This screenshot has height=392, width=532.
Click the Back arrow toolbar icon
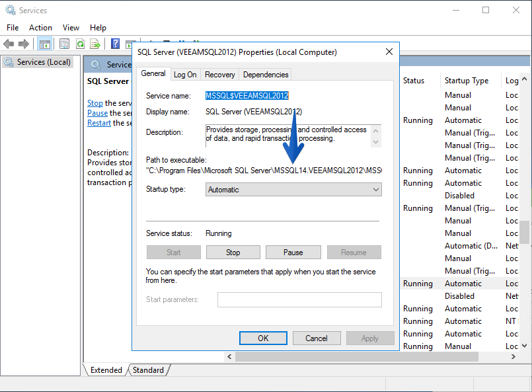click(x=9, y=44)
